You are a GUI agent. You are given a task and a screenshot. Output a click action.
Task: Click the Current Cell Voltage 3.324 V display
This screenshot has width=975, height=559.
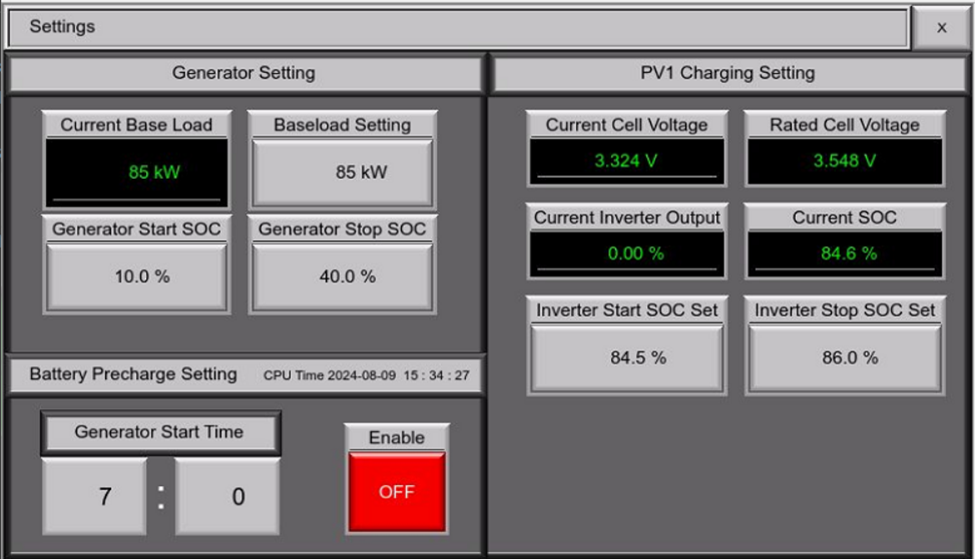click(627, 161)
